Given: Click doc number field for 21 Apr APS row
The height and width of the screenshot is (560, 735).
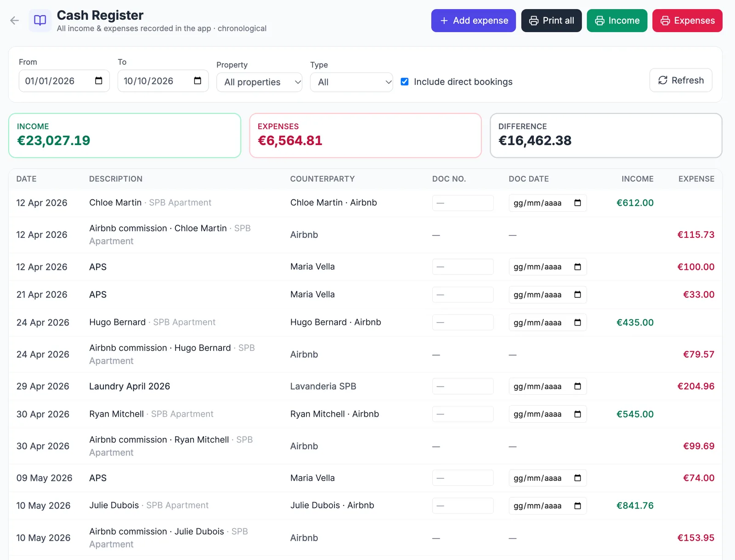Looking at the screenshot, I should [x=463, y=295].
